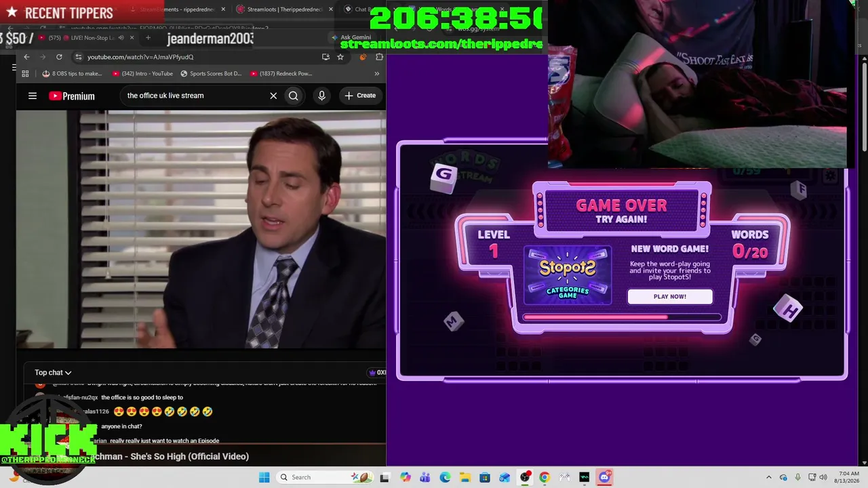Viewport: 868px width, 488px height.
Task: Reload the YouTube page
Action: pos(59,57)
